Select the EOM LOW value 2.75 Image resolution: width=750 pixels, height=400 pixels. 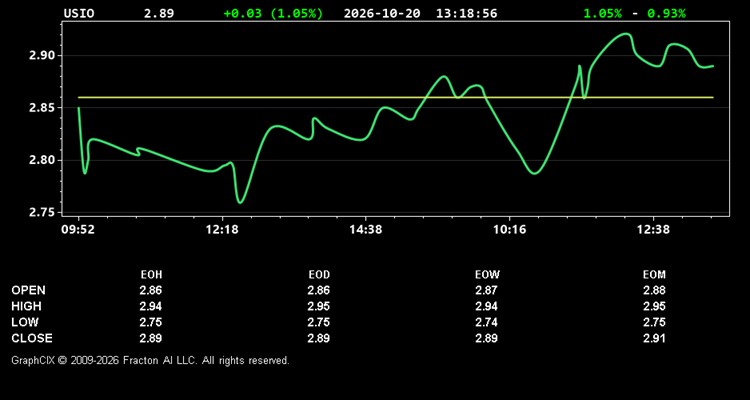pyautogui.click(x=654, y=322)
